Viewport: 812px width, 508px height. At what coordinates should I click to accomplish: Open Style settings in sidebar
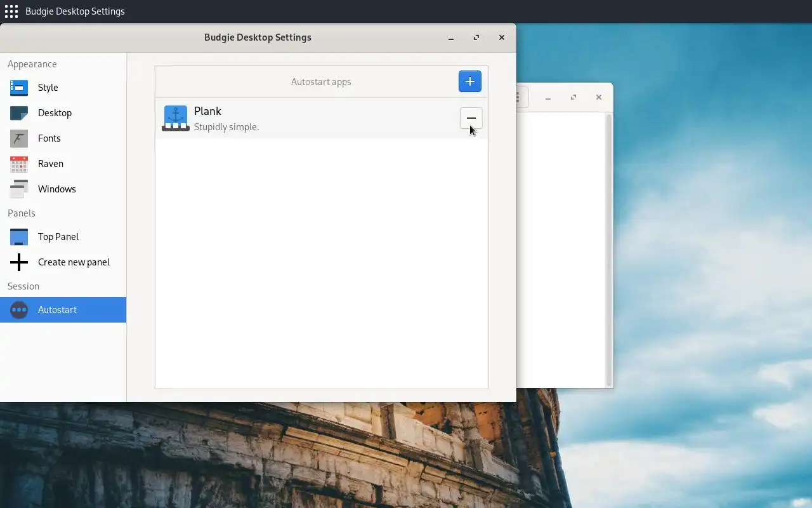[x=63, y=88]
